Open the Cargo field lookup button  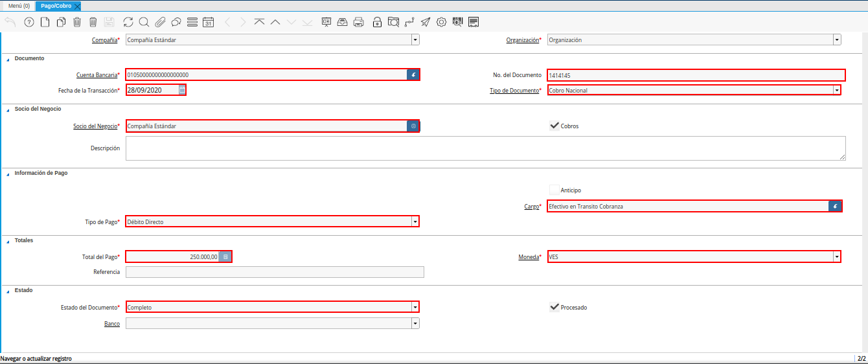835,206
